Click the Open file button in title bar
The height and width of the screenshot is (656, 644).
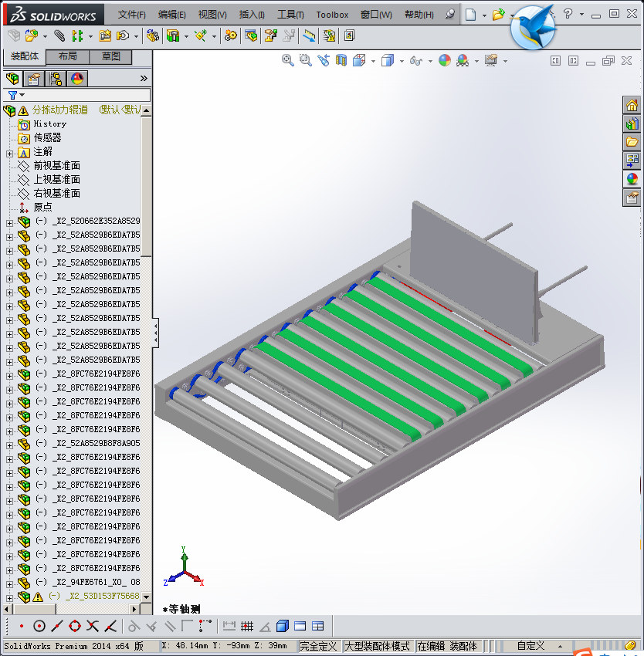[498, 15]
